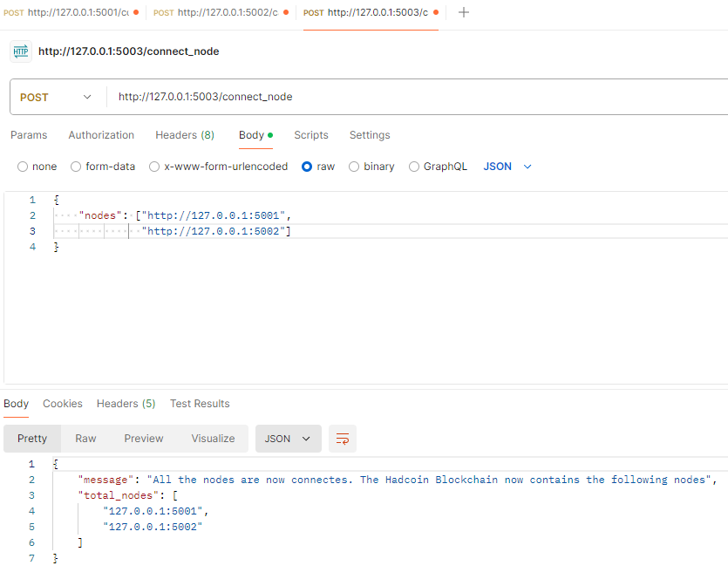
Task: Click "http://127.0.0.1:5001" value in request body
Action: [213, 215]
